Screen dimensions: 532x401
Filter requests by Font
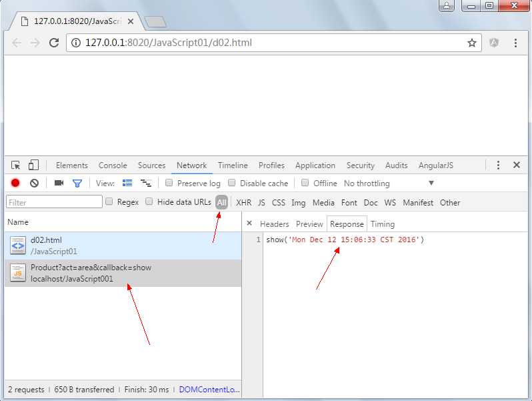pyautogui.click(x=349, y=203)
